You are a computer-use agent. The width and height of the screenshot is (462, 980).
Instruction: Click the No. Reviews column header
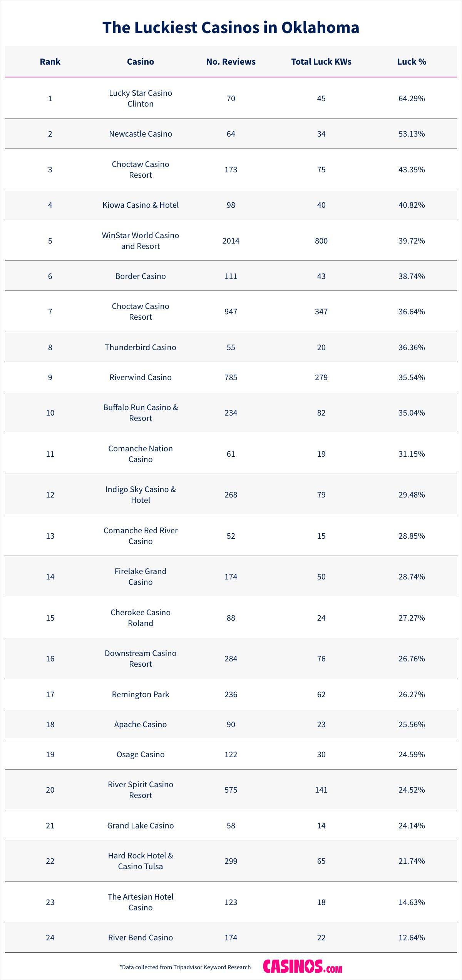tap(231, 62)
